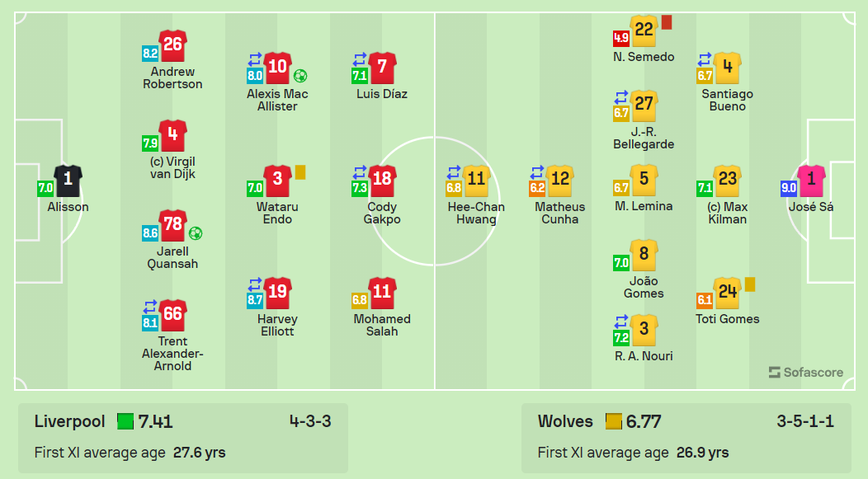Click Trent Alexander-Arnold's 8.1 rating badge
Viewport: 868px width, 479px height.
(x=150, y=322)
